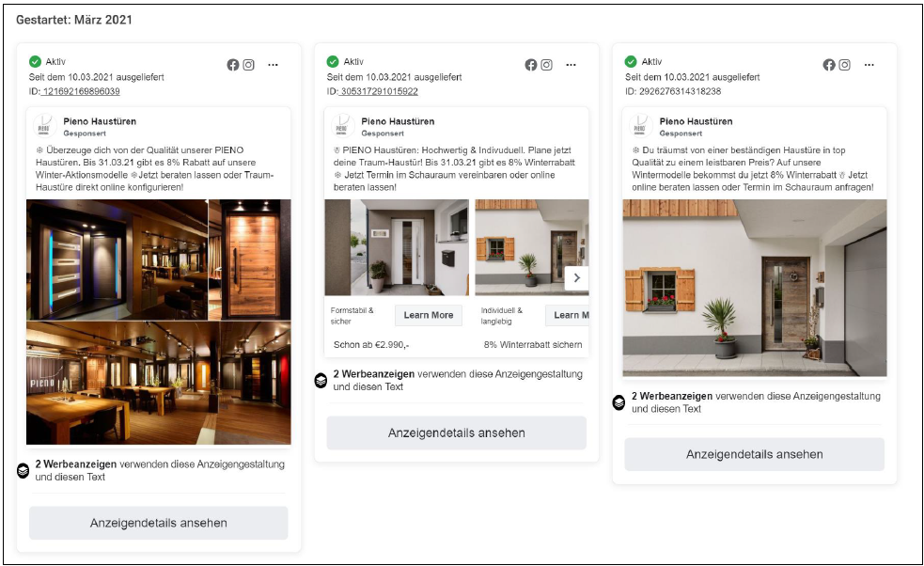Click 'Gestartet: März 2021' heading
Screen dimensions: 924x566
click(x=74, y=20)
